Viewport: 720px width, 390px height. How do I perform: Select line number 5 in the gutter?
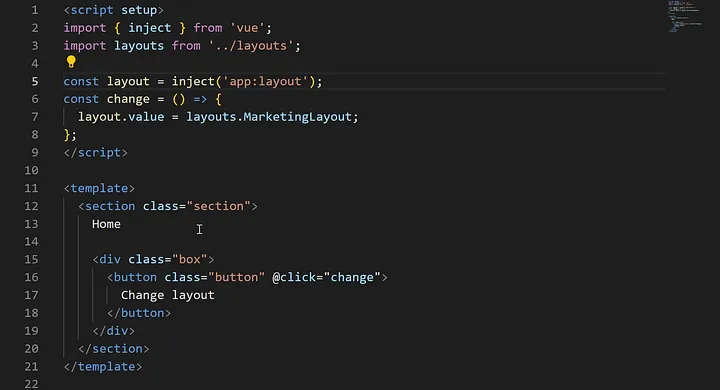click(35, 81)
